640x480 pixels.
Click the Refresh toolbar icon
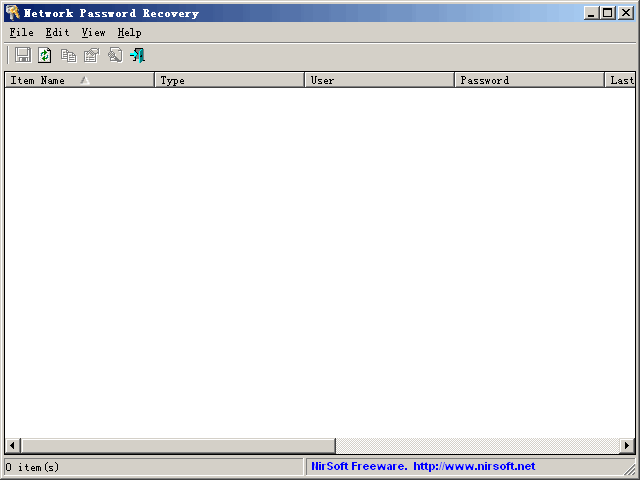45,55
